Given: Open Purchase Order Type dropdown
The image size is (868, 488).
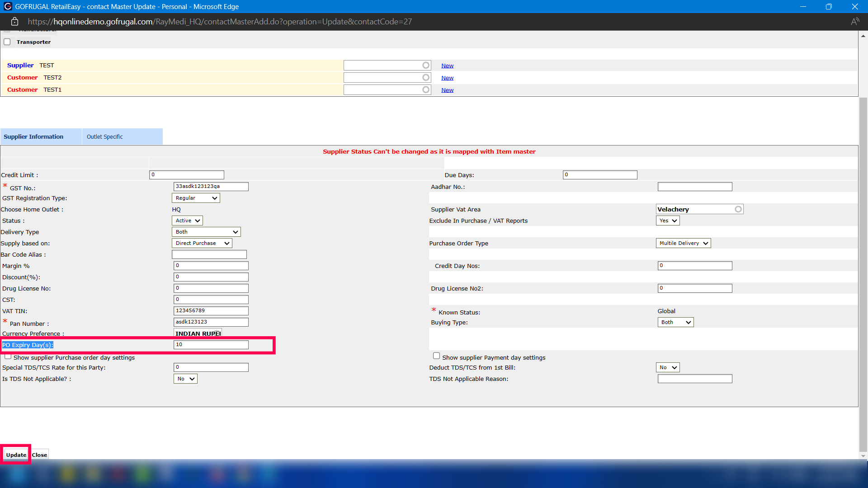Looking at the screenshot, I should click(x=683, y=243).
